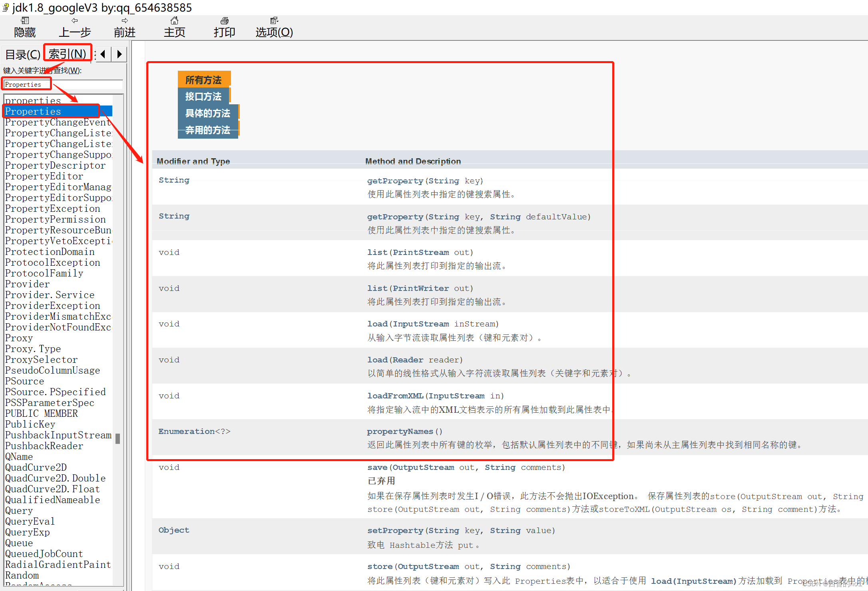Open the home page with 主页 icon
The height and width of the screenshot is (591, 868).
click(x=174, y=21)
